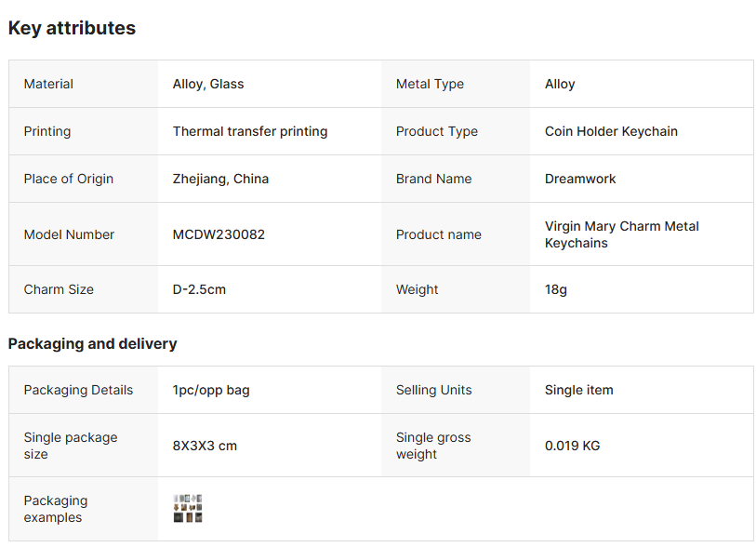Select the 1pc/opp bag packaging value

coord(211,390)
